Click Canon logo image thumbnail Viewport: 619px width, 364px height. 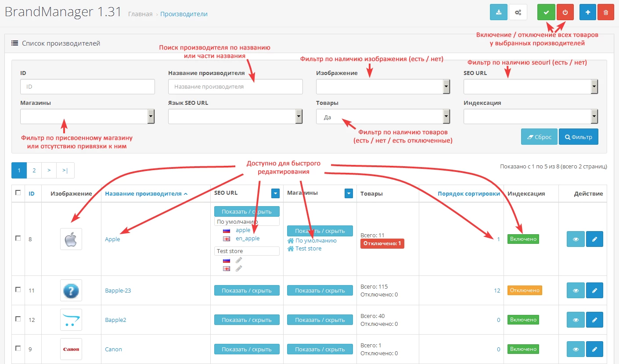[71, 349]
